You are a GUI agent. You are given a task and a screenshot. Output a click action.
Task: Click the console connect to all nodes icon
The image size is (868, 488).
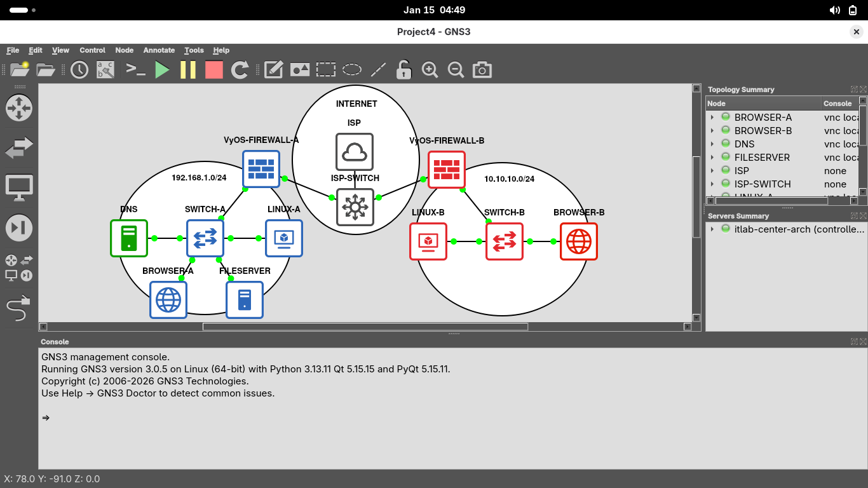pos(135,70)
